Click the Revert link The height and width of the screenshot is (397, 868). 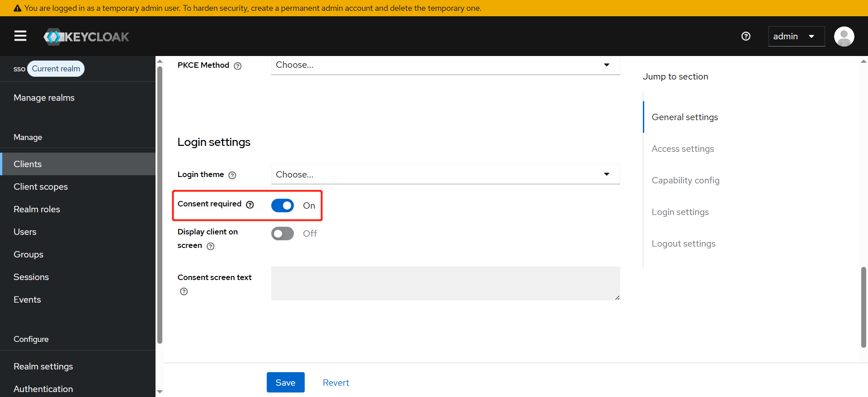point(336,383)
